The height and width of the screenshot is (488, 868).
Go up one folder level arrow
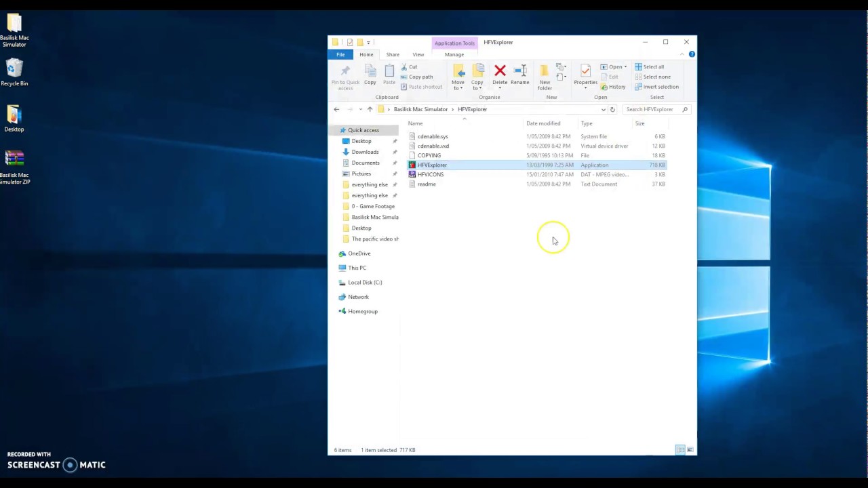tap(370, 109)
